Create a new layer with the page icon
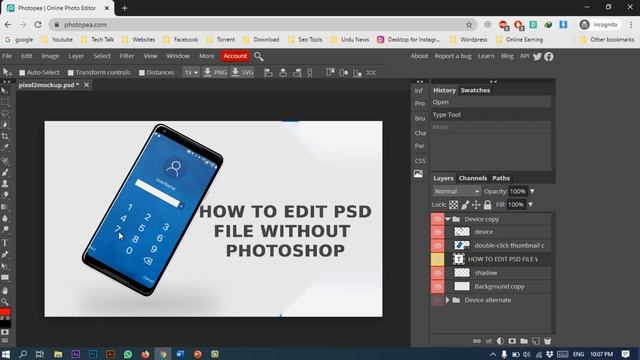640x360 pixels. click(x=536, y=341)
